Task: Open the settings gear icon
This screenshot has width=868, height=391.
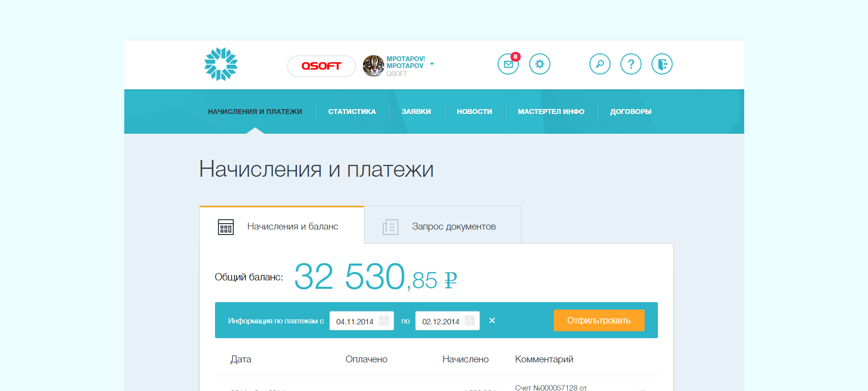Action: 540,64
